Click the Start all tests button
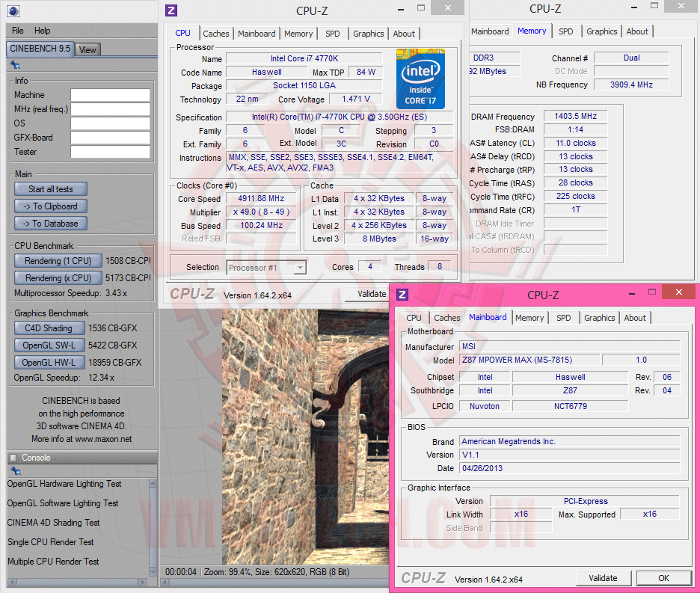The image size is (700, 593). click(x=50, y=189)
